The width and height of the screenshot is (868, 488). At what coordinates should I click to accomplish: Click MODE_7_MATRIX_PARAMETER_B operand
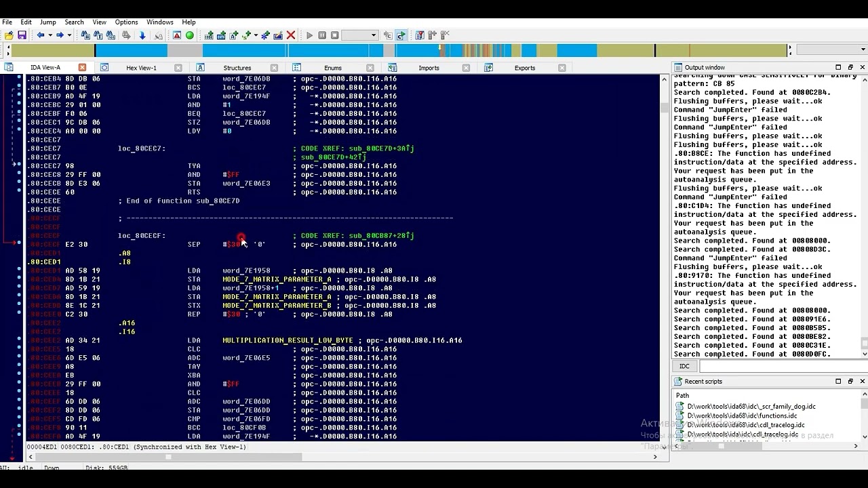point(277,306)
